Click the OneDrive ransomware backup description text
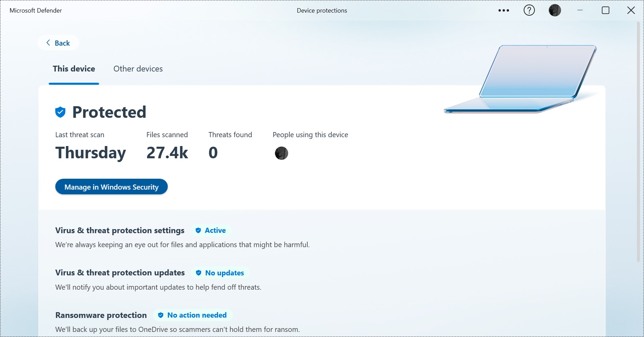 pyautogui.click(x=177, y=330)
